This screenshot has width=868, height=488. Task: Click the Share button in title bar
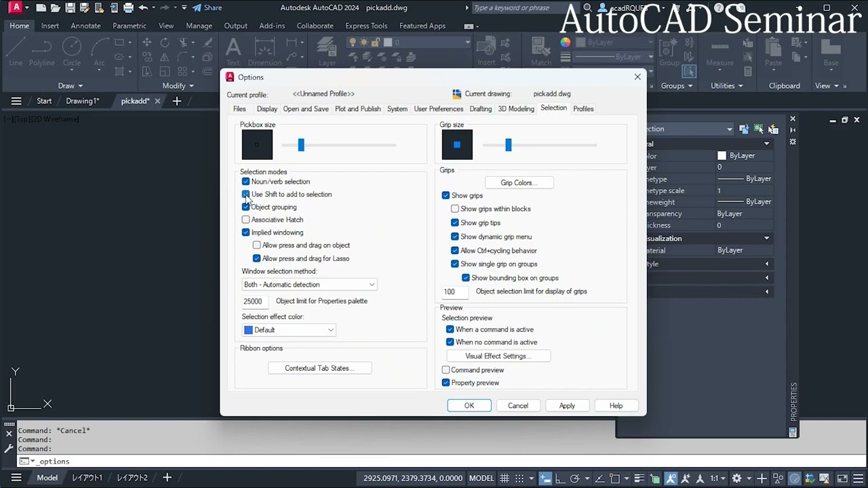coord(207,8)
